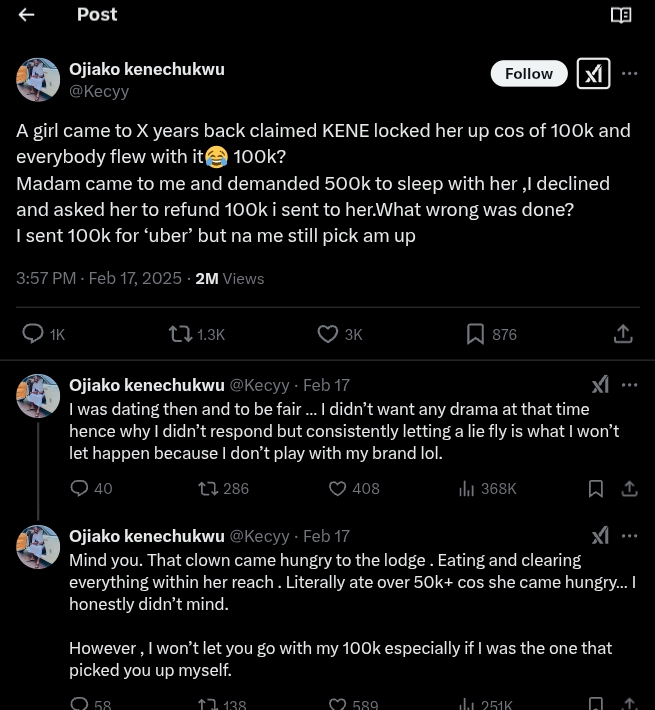Open reader view book icon
This screenshot has height=710, width=655.
point(621,15)
